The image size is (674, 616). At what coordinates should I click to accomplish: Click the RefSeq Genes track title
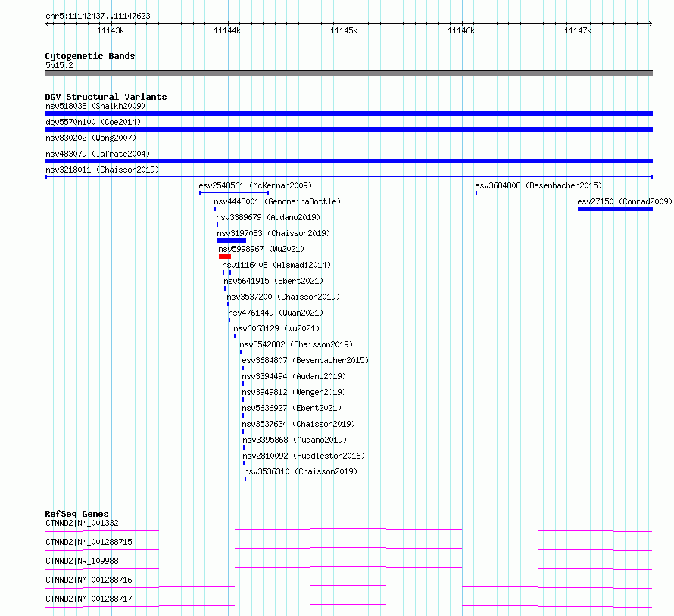76,514
